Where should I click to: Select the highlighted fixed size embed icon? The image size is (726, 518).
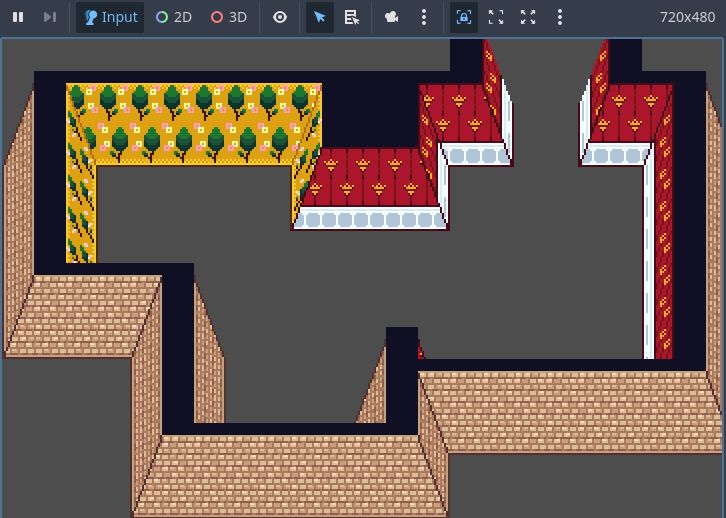click(x=464, y=17)
